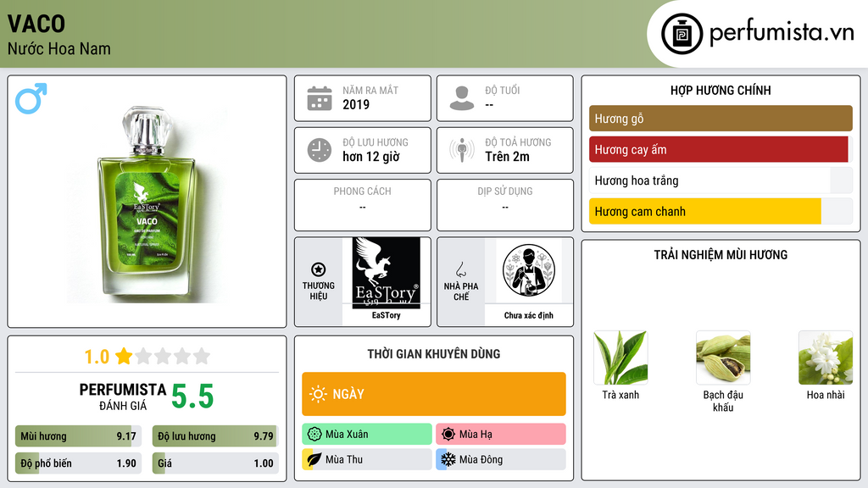The width and height of the screenshot is (868, 488).
Task: Select the orange Ngày time bar
Action: pyautogui.click(x=434, y=394)
